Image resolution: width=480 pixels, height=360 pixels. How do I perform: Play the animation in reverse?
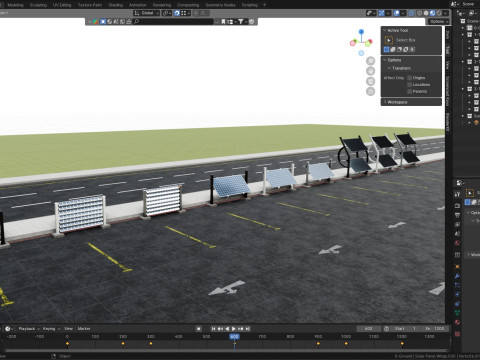(x=227, y=329)
